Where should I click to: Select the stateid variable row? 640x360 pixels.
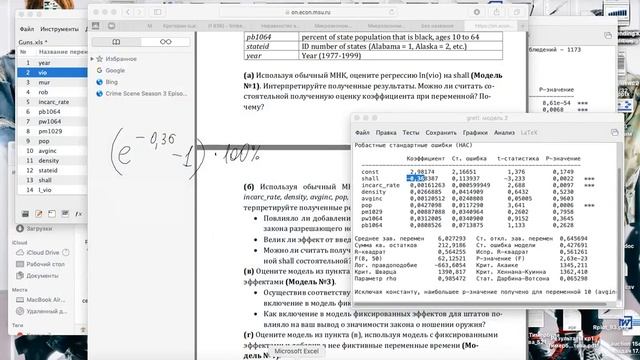tap(52, 171)
